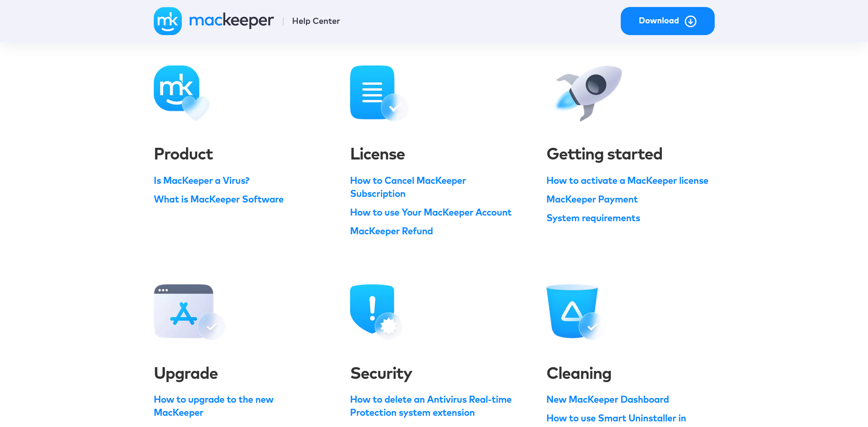Open the License category heading
This screenshot has width=868, height=427.
coord(378,154)
